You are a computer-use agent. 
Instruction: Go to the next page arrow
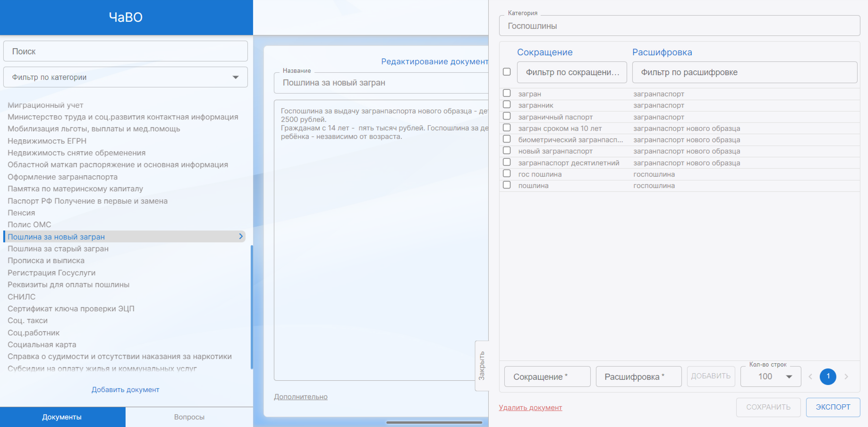[x=846, y=376]
